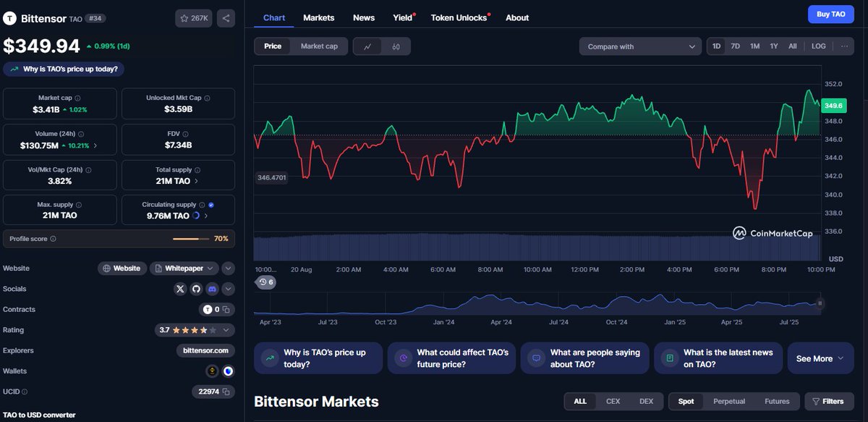Filter markets by Spot
The width and height of the screenshot is (868, 422).
point(686,401)
